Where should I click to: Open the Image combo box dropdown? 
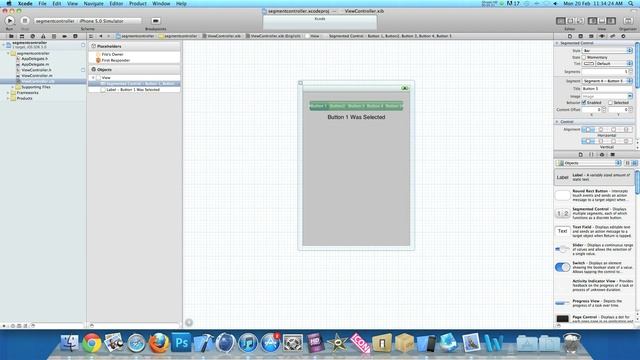tap(630, 96)
